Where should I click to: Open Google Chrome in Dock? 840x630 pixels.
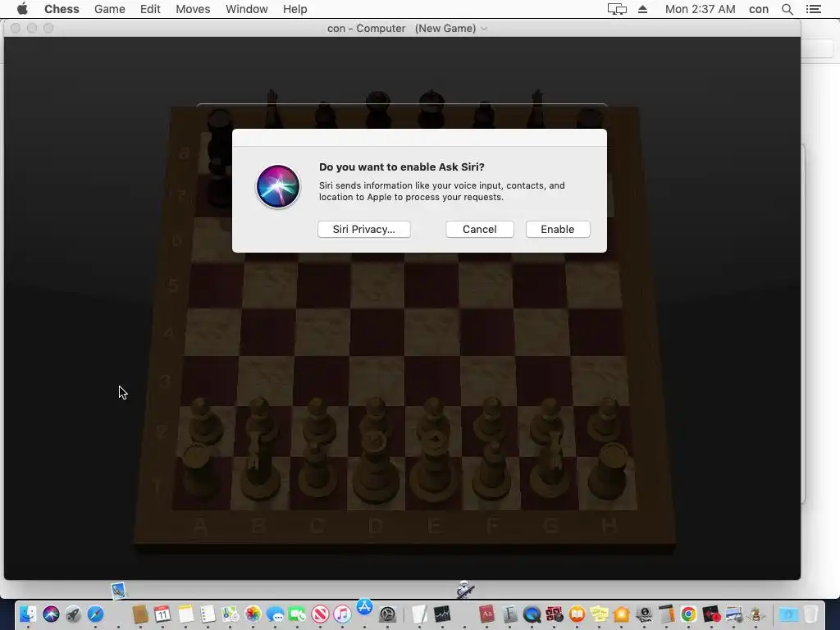tap(688, 614)
